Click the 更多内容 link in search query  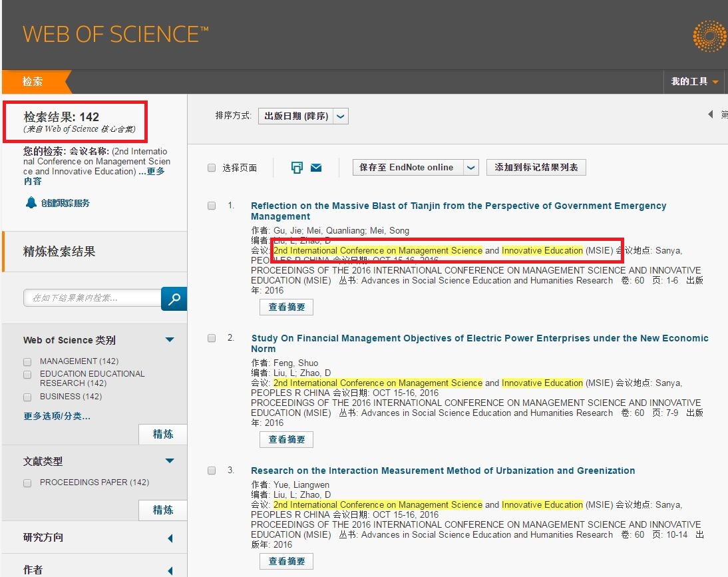94,176
